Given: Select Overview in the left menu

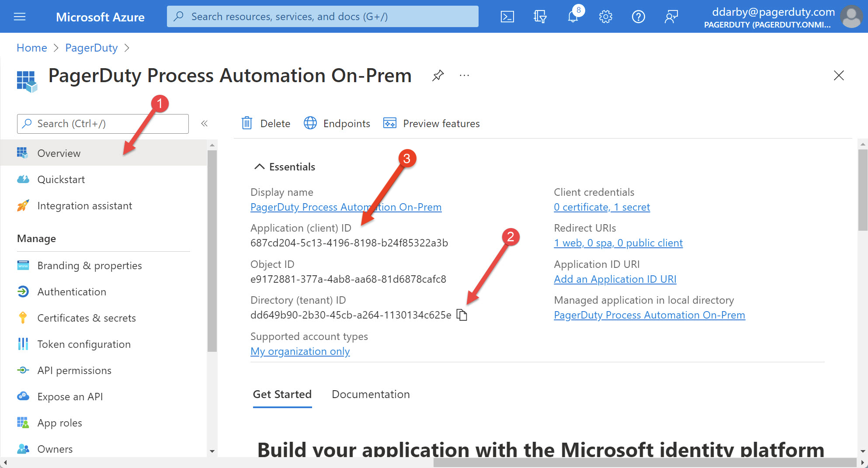Looking at the screenshot, I should tap(103, 153).
